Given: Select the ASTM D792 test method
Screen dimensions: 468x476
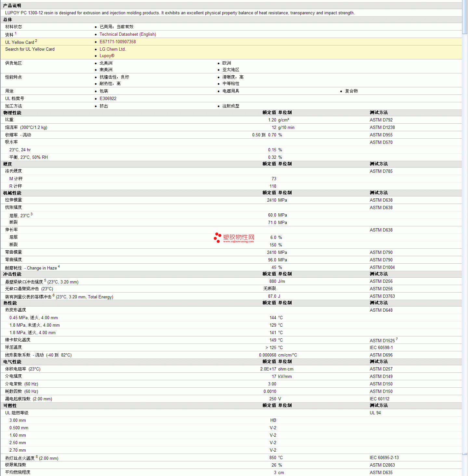Looking at the screenshot, I should pyautogui.click(x=381, y=120).
